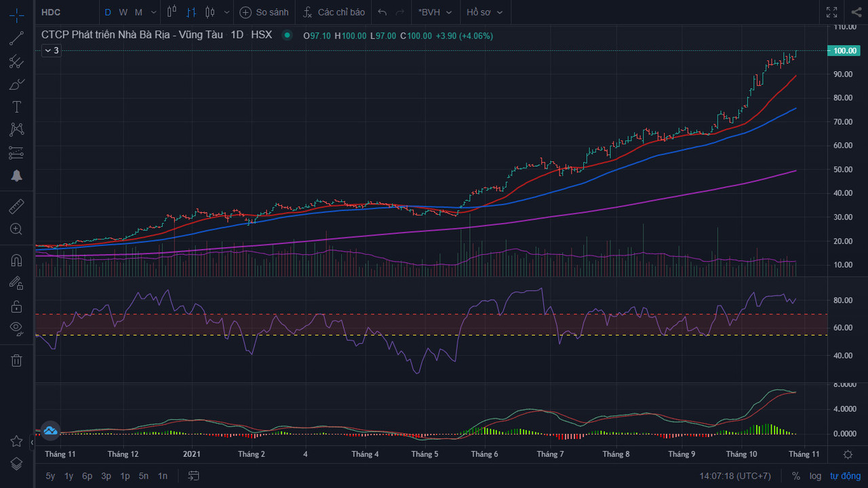Set date range to 1y
The image size is (868, 488).
coord(68,476)
